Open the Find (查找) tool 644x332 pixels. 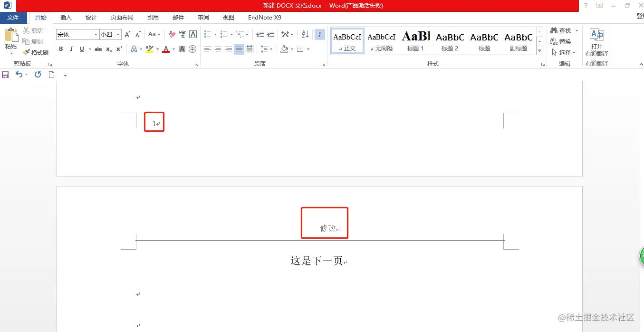pyautogui.click(x=561, y=31)
